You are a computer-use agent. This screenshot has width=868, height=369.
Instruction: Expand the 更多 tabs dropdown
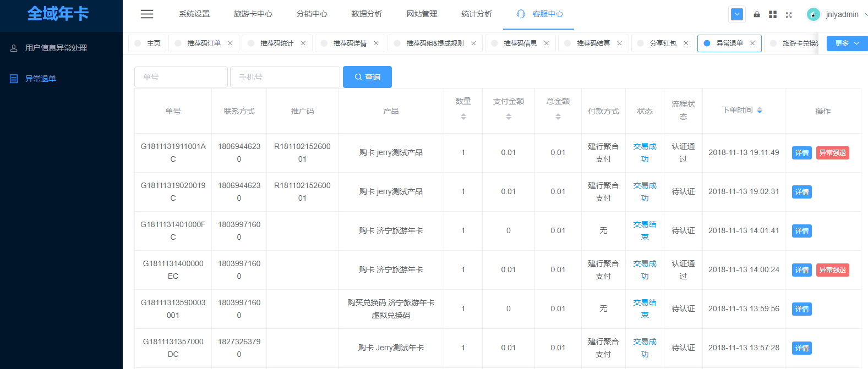click(x=847, y=43)
